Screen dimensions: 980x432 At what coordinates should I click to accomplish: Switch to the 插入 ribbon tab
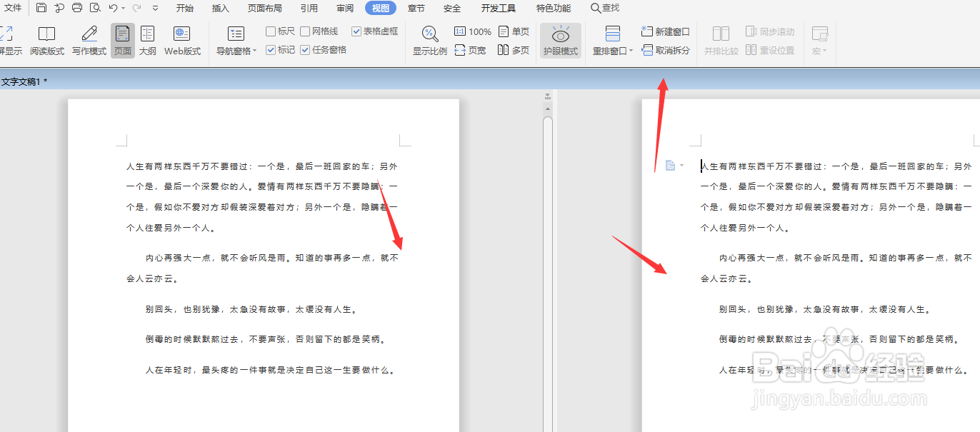(220, 8)
